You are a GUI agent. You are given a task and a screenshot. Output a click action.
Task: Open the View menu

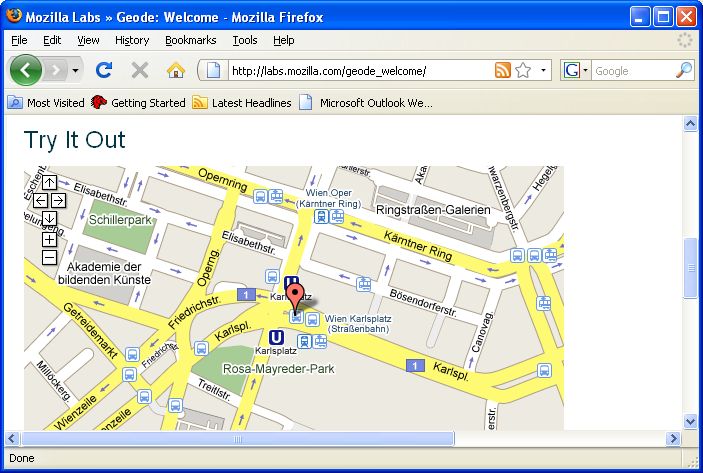click(88, 40)
